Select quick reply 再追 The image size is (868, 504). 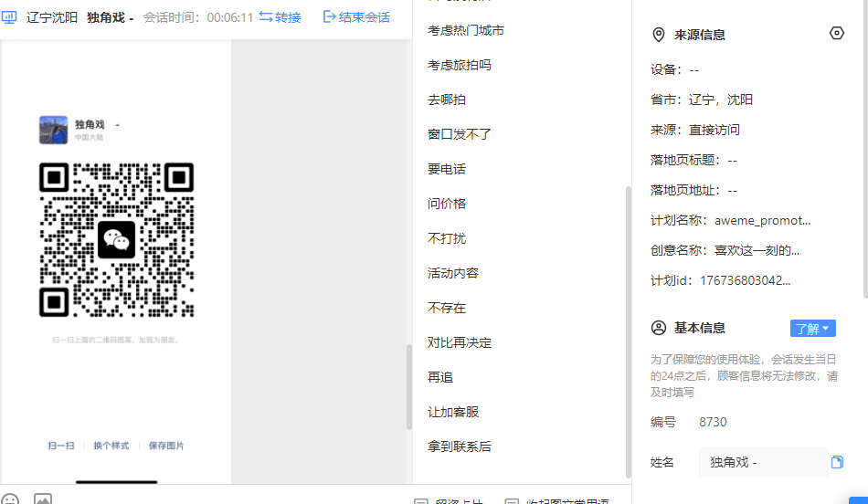point(440,377)
